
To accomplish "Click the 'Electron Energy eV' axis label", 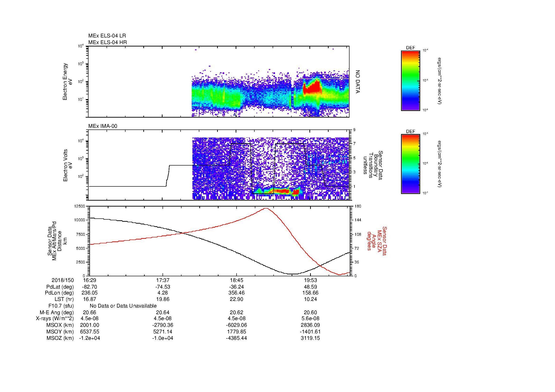I will pos(67,82).
